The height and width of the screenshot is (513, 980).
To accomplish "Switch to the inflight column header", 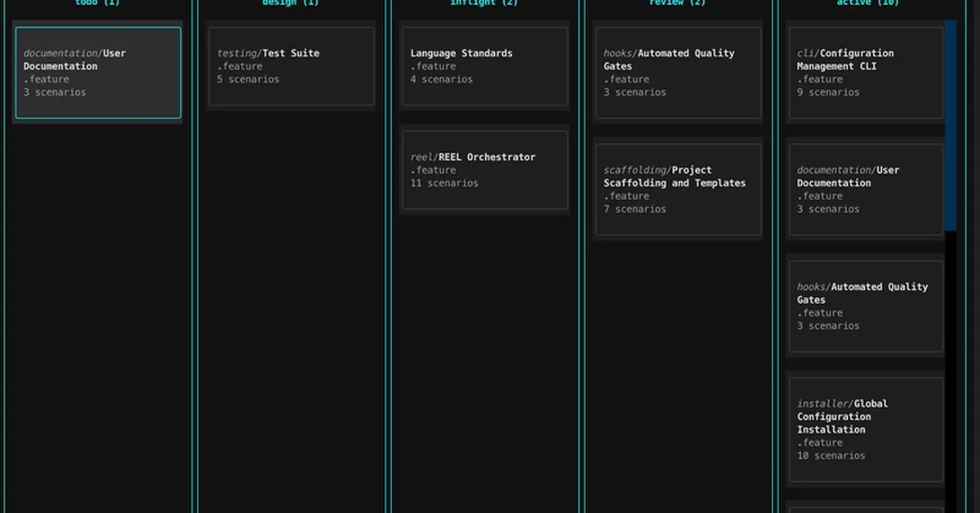I will (484, 3).
